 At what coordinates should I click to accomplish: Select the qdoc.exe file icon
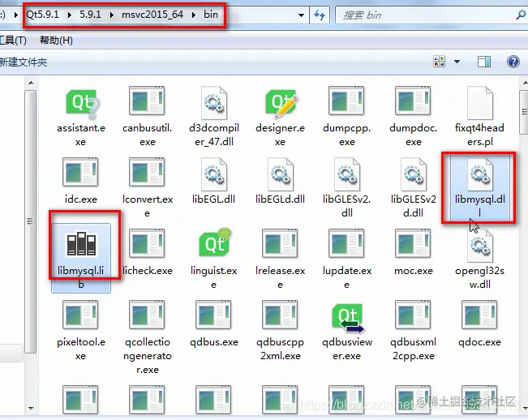pyautogui.click(x=479, y=315)
